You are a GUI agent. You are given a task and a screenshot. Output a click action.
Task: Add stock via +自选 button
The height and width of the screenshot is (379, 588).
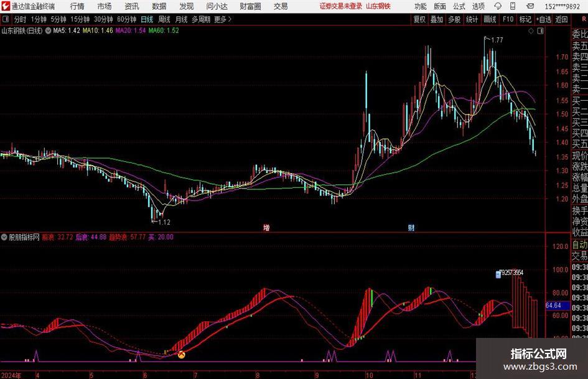(544, 19)
